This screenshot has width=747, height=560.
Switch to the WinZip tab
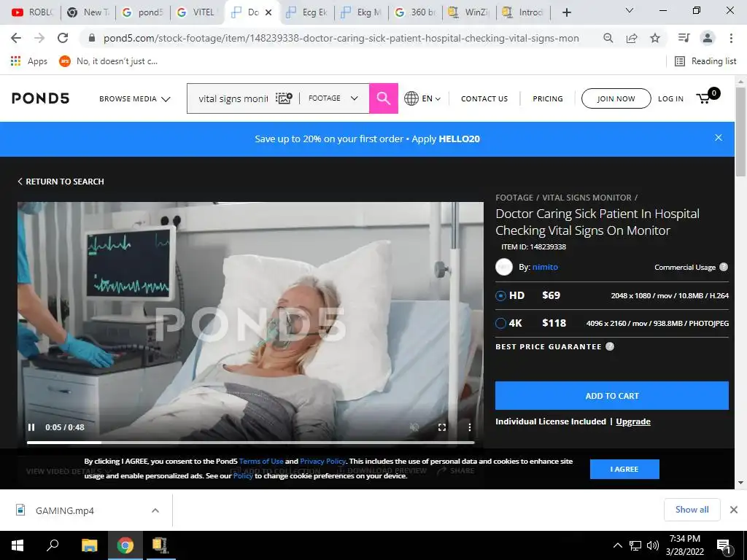[x=470, y=12]
